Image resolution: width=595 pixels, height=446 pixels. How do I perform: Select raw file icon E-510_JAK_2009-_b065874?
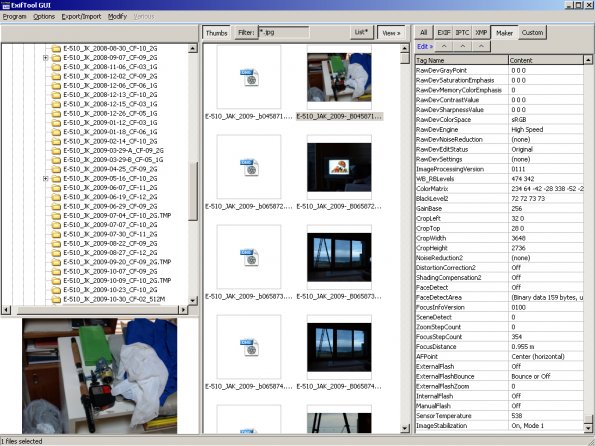tap(249, 347)
